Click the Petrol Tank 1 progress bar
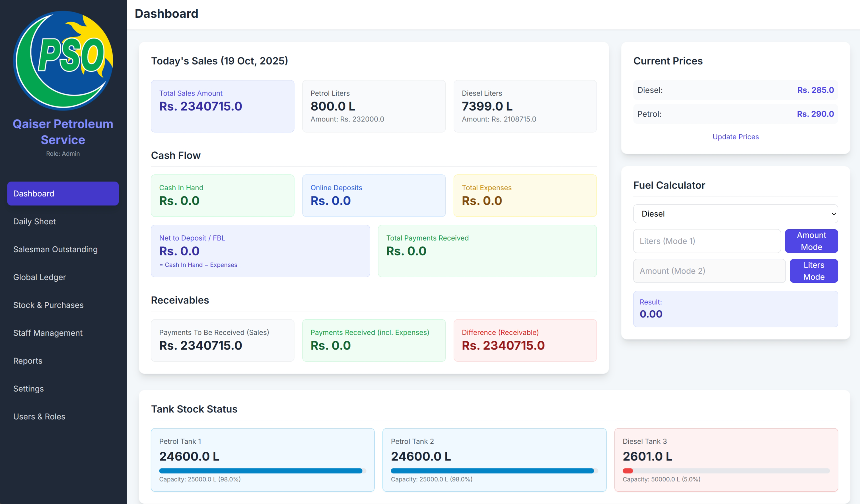This screenshot has width=860, height=504. 262,471
